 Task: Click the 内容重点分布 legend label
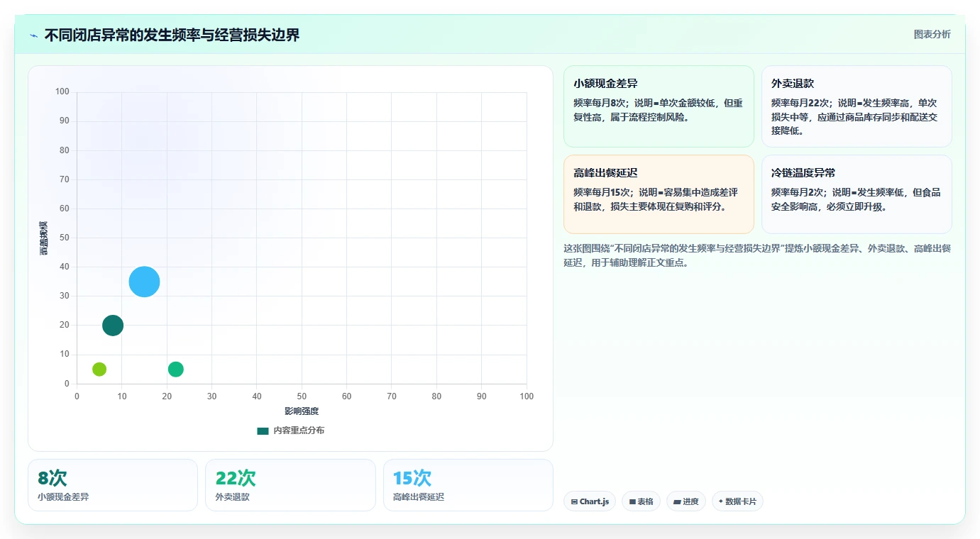pyautogui.click(x=299, y=430)
